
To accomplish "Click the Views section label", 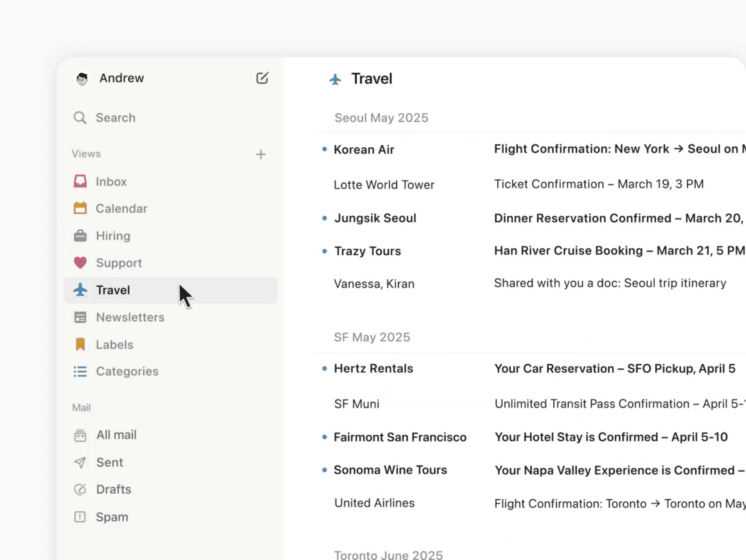I will [x=86, y=154].
